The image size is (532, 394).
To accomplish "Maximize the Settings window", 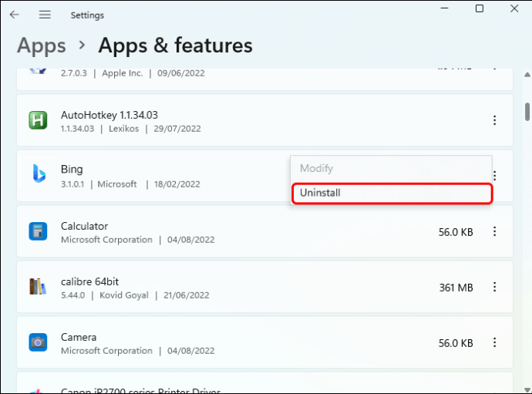I will click(x=480, y=8).
